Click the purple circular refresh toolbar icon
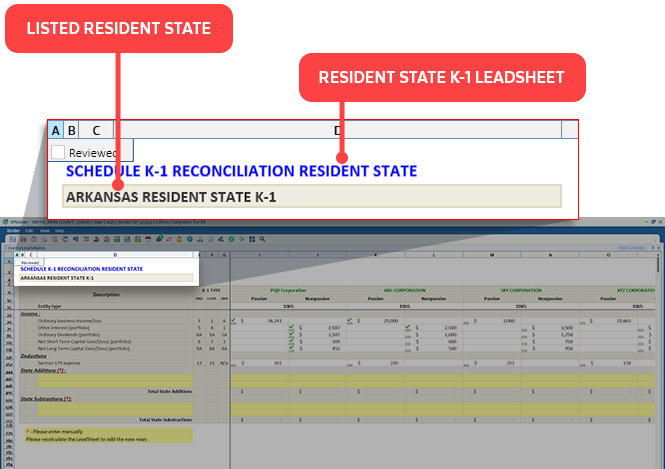The image size is (665, 469). pos(65,239)
